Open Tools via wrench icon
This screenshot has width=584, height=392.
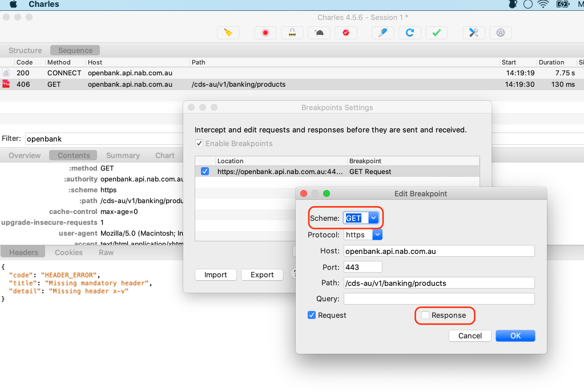[473, 33]
